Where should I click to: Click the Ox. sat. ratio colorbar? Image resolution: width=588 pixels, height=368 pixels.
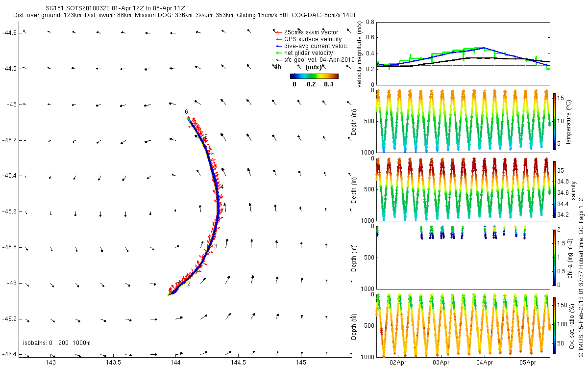click(x=555, y=326)
